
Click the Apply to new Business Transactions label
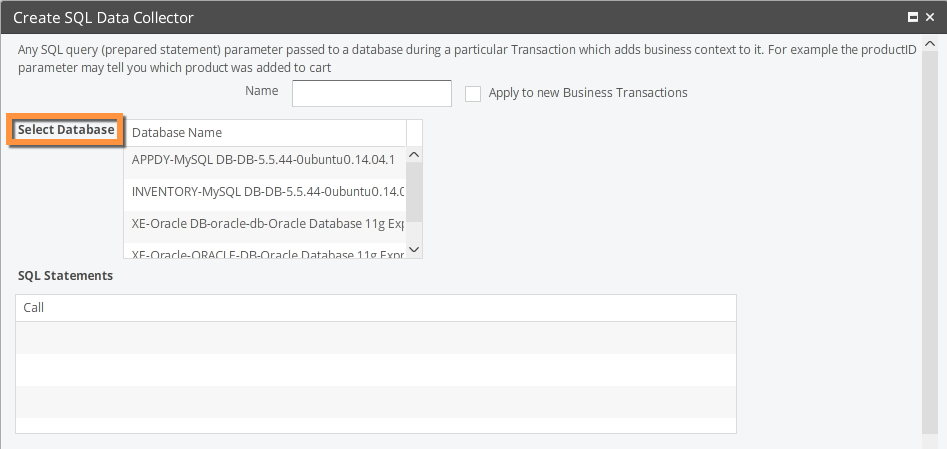(588, 93)
